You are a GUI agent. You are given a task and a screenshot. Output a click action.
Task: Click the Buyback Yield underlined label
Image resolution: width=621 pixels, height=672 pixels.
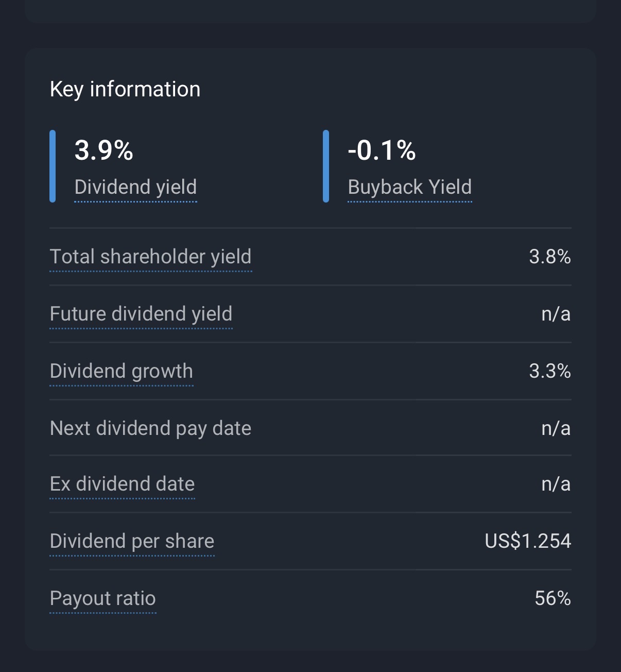click(x=409, y=187)
